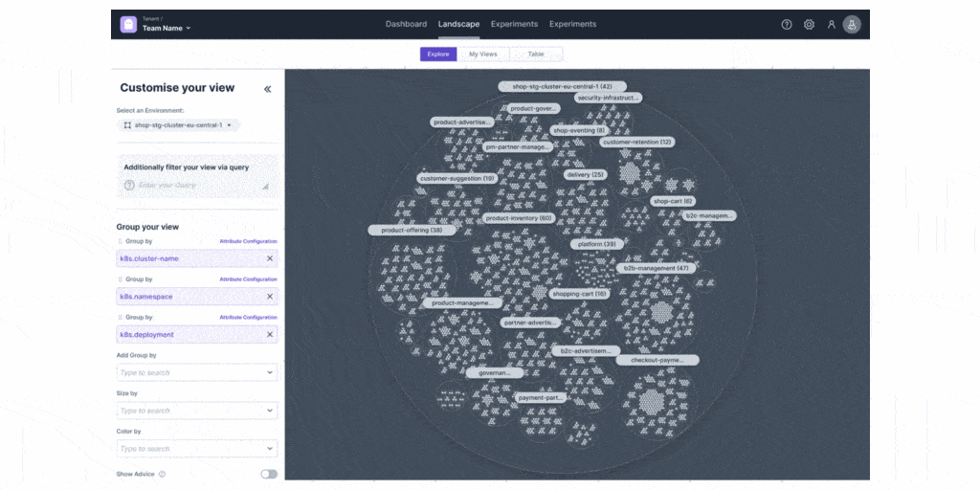Click the user profile icon

(831, 25)
